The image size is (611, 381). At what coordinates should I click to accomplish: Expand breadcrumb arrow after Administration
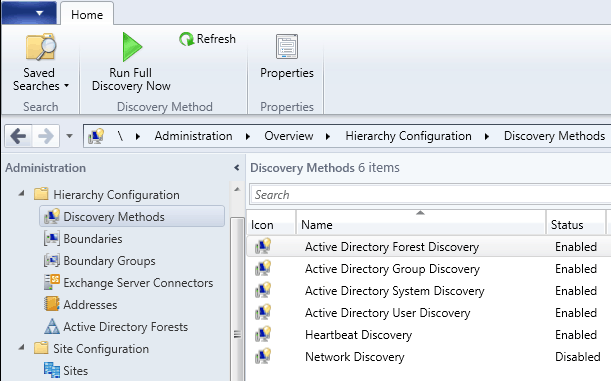pos(248,136)
